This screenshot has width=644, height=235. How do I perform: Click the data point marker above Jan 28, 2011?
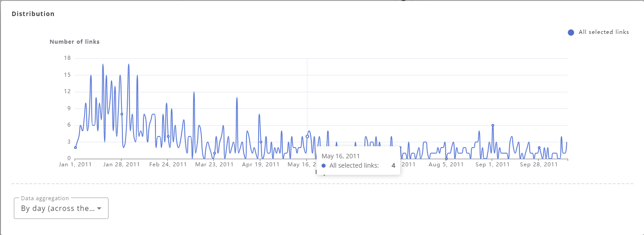tap(122, 114)
